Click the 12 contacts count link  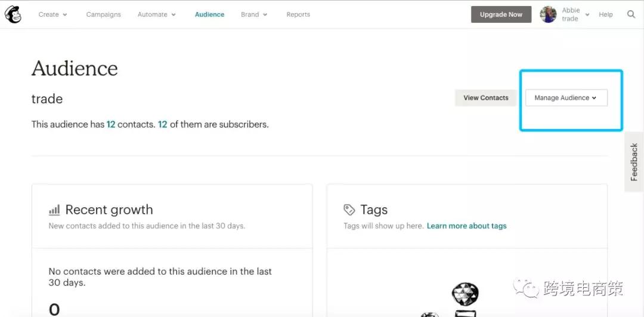point(110,124)
